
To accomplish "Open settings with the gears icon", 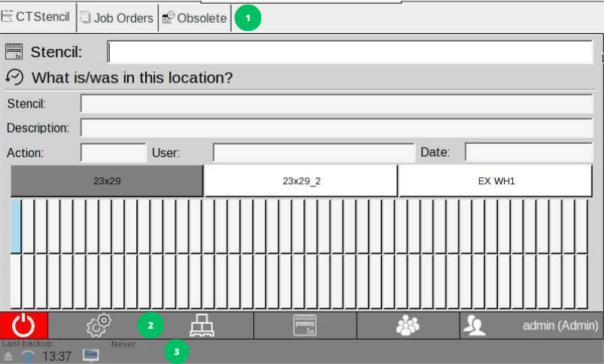I will click(99, 325).
